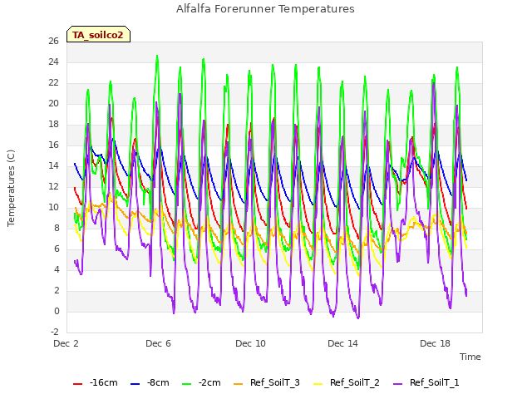The height and width of the screenshot is (399, 532).
Task: Click the Dec 6 x-axis tick label
Action: 158,343
